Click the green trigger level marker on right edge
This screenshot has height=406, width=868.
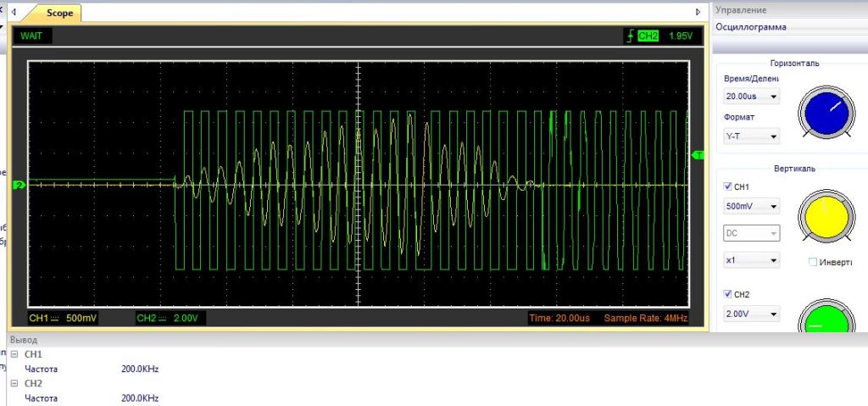click(x=699, y=155)
